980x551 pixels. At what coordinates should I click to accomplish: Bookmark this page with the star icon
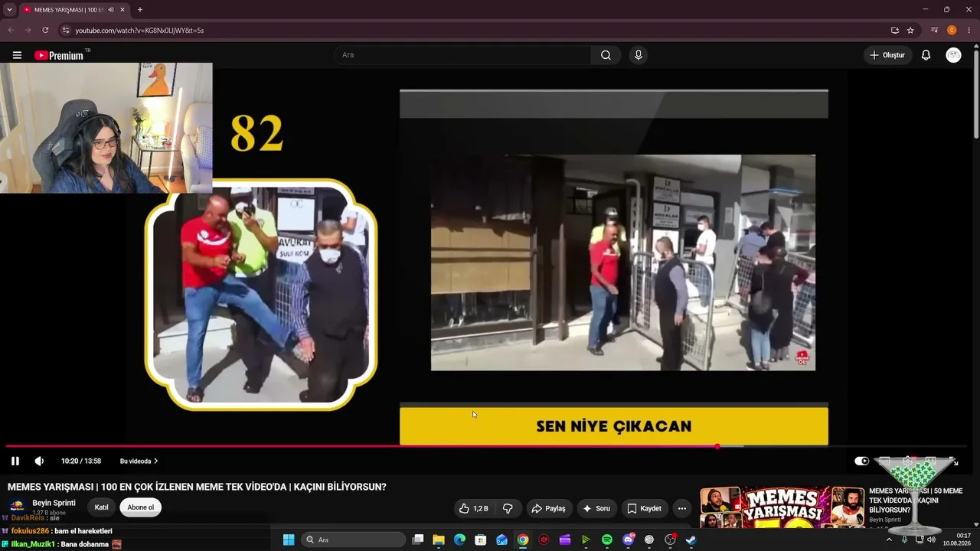tap(910, 31)
